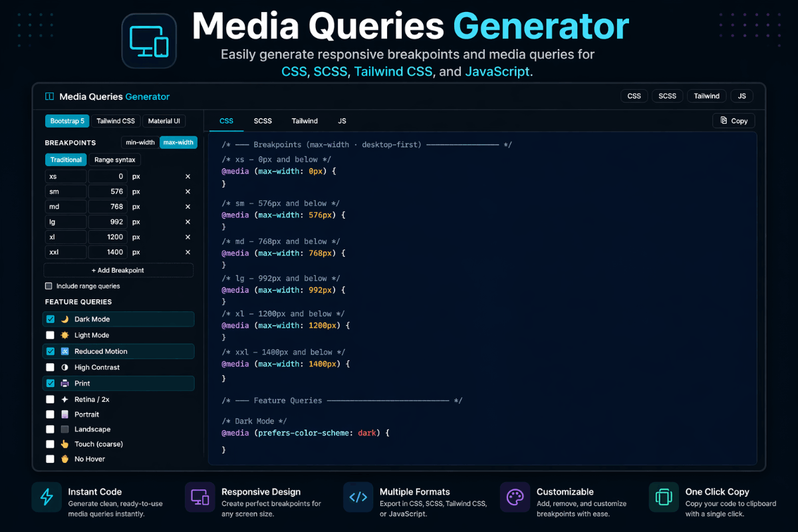798x532 pixels.
Task: Click the code brackets Multiple Formats icon
Action: [358, 497]
